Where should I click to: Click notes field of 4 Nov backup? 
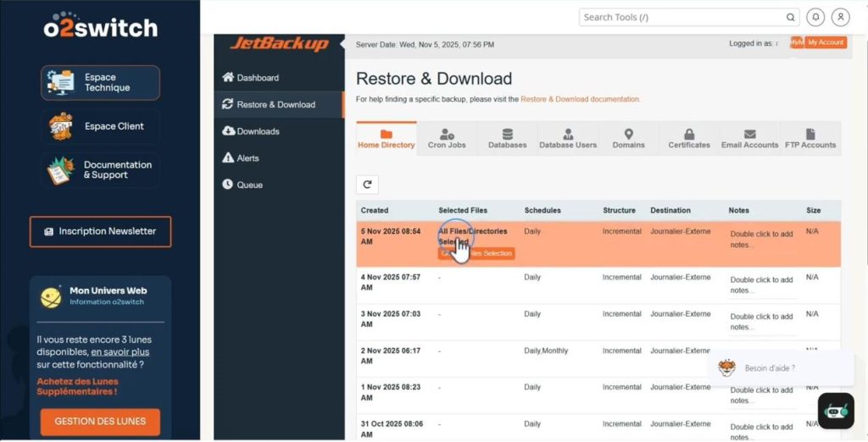click(x=762, y=285)
